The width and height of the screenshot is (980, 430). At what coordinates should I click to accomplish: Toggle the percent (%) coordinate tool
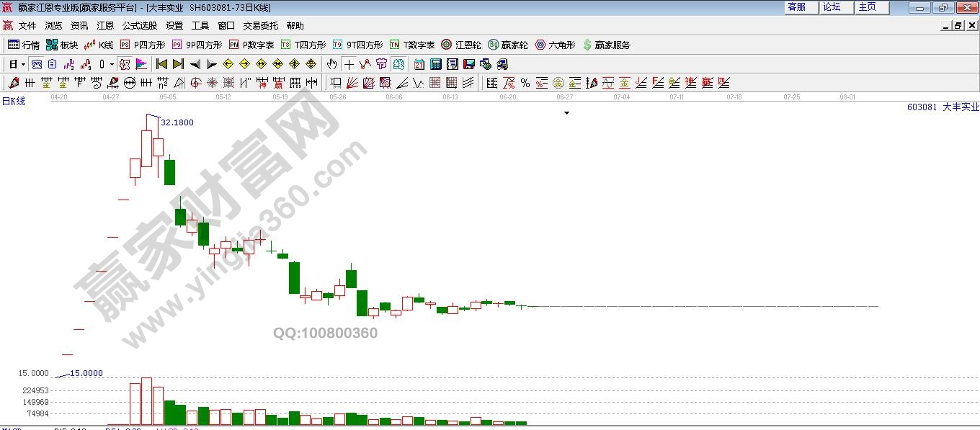525,83
